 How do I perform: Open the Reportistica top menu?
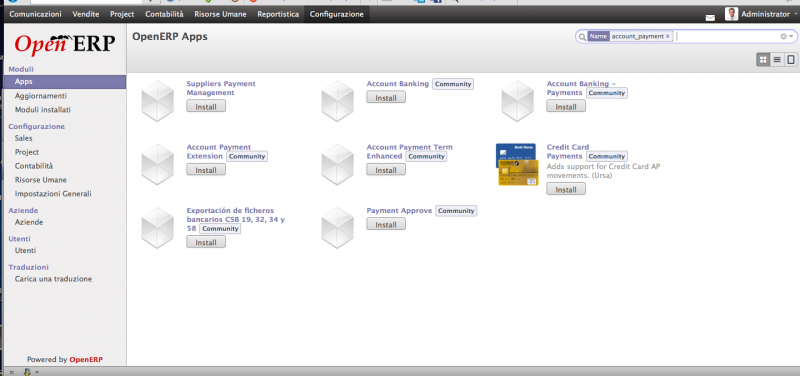point(278,14)
